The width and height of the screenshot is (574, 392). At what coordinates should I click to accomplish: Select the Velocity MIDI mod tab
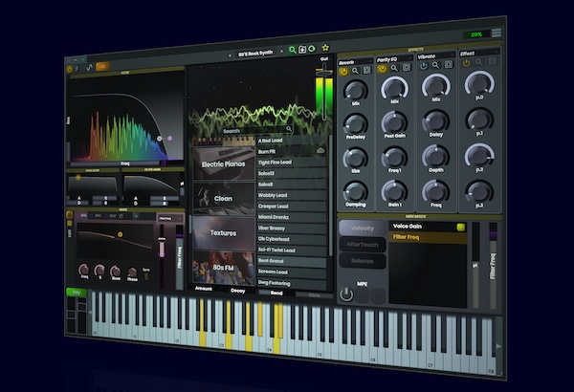pos(362,229)
